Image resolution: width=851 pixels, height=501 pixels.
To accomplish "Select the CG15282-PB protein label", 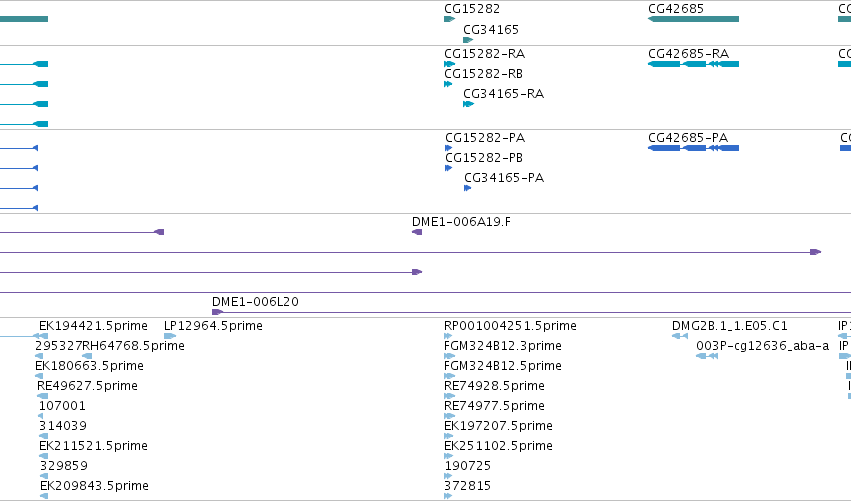I will pos(484,158).
